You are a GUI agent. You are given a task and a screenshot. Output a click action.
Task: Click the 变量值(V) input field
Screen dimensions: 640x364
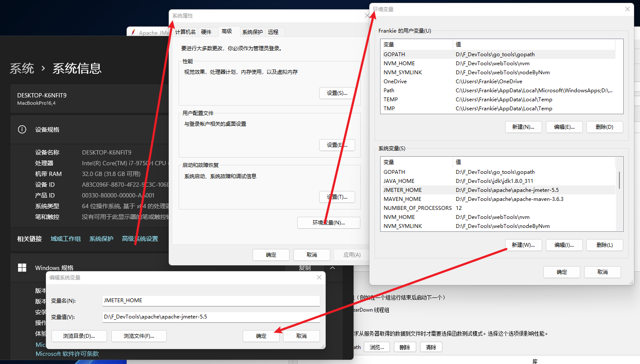211,317
